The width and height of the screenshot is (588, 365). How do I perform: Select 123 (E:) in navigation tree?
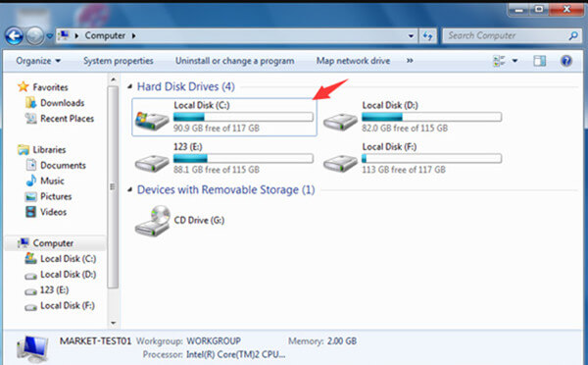pos(54,290)
